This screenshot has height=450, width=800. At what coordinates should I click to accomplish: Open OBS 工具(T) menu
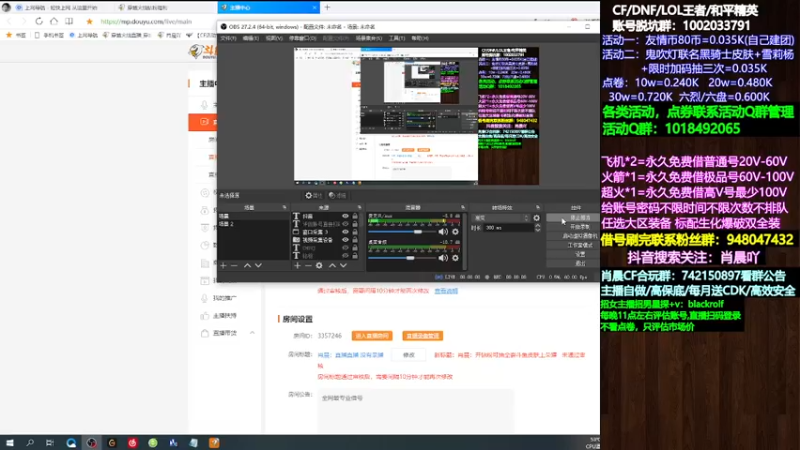pos(397,38)
